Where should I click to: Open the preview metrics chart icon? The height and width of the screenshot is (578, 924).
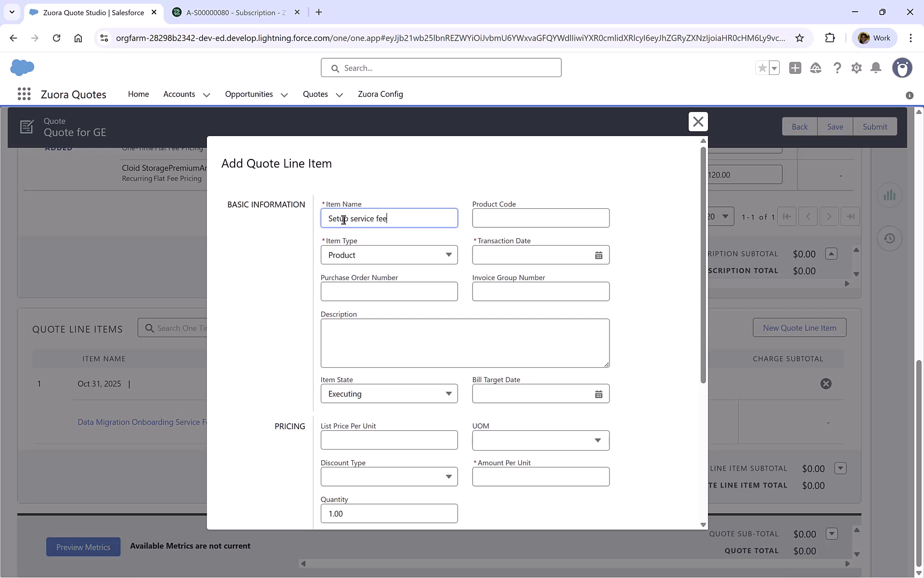coord(889,195)
